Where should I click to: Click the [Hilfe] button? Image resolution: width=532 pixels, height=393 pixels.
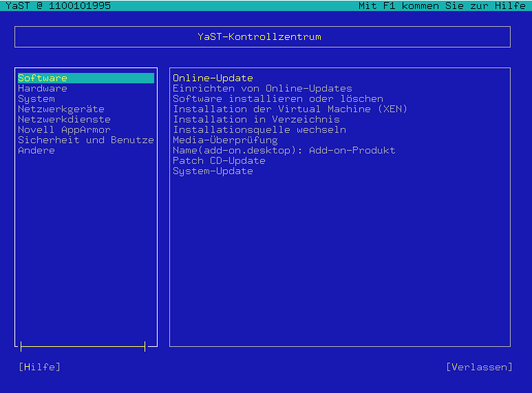39,367
